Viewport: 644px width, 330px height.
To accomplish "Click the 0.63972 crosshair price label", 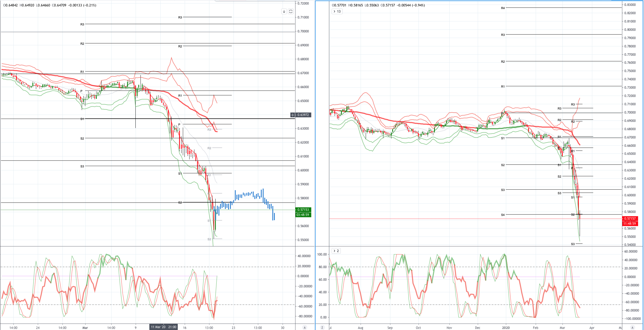I will coord(303,115).
